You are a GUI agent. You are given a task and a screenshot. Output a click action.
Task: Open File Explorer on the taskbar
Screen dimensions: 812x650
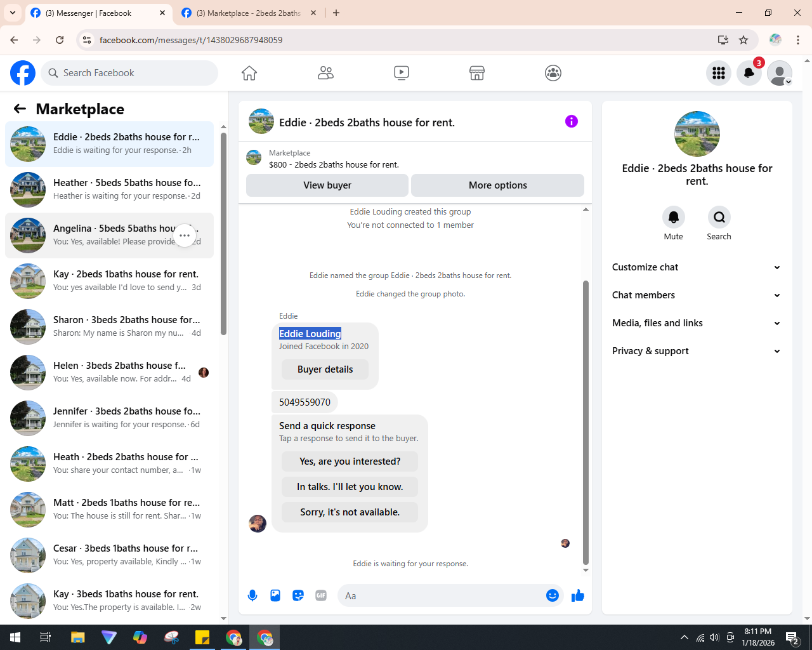(77, 637)
